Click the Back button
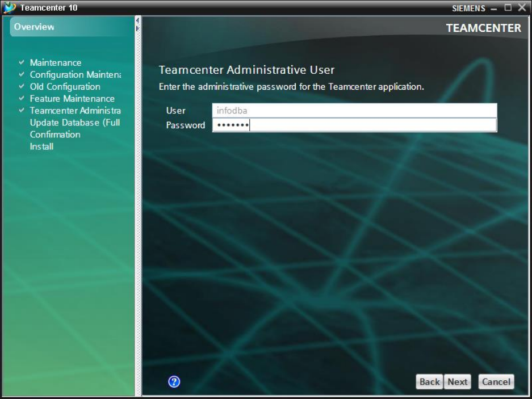This screenshot has width=532, height=399. point(430,382)
